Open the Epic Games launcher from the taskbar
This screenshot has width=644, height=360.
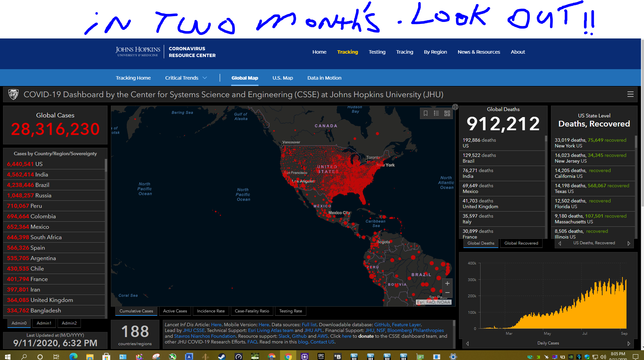[x=321, y=356]
